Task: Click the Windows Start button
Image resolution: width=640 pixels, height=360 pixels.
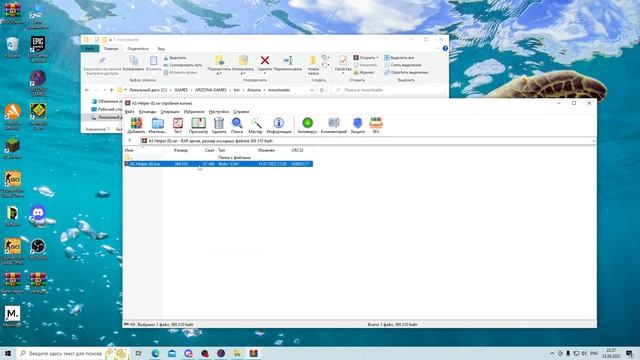Action: point(7,353)
